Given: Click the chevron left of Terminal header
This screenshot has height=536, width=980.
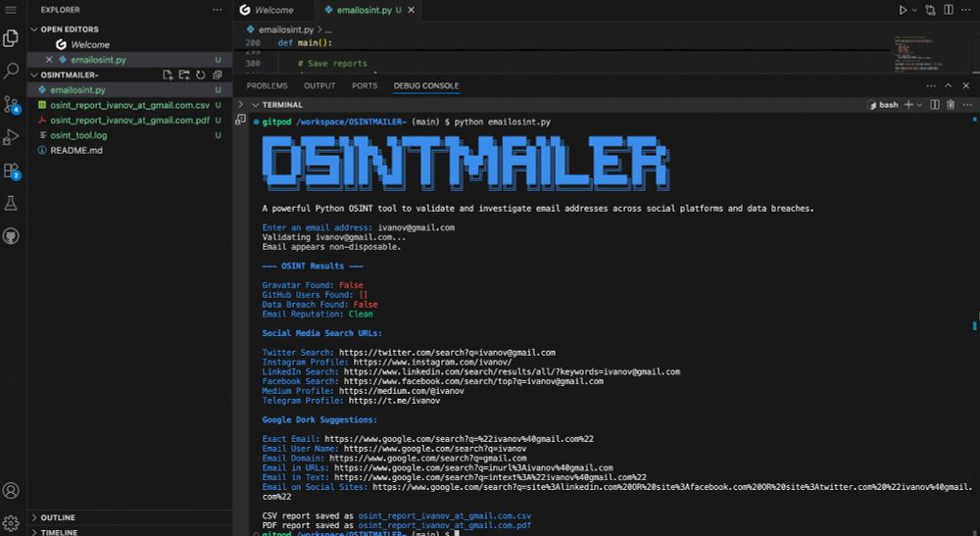Looking at the screenshot, I should [x=240, y=104].
